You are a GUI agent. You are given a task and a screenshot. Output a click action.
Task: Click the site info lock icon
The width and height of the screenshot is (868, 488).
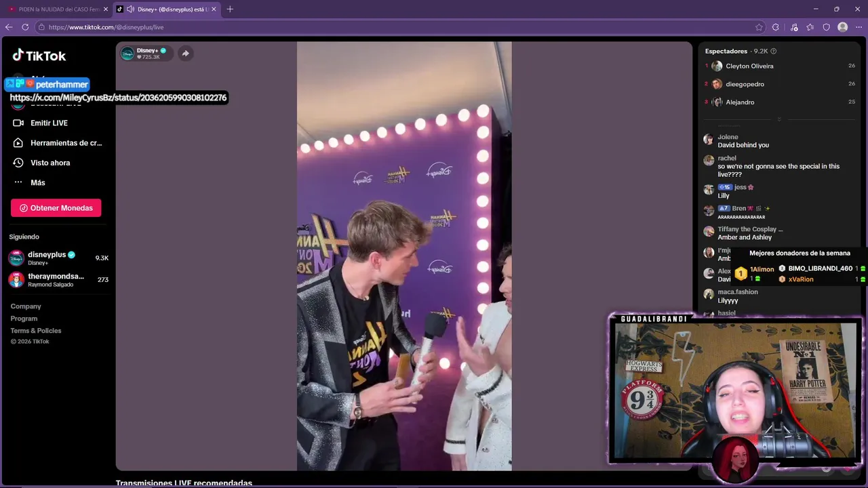click(41, 27)
